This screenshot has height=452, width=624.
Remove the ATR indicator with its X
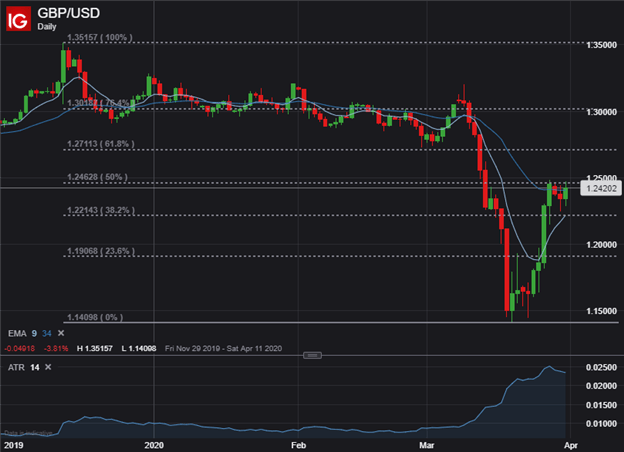point(48,367)
